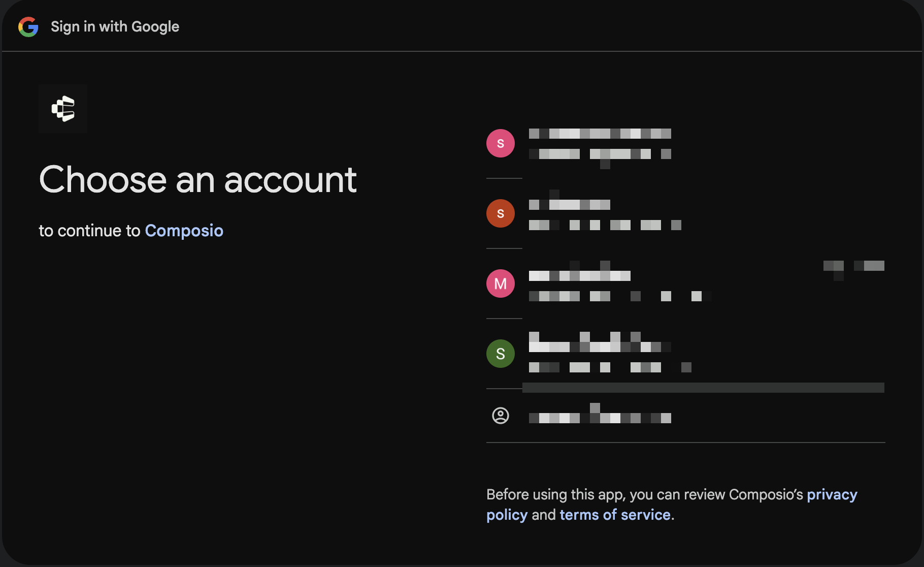Click the blurred name of the first account
924x567 pixels.
(600, 134)
